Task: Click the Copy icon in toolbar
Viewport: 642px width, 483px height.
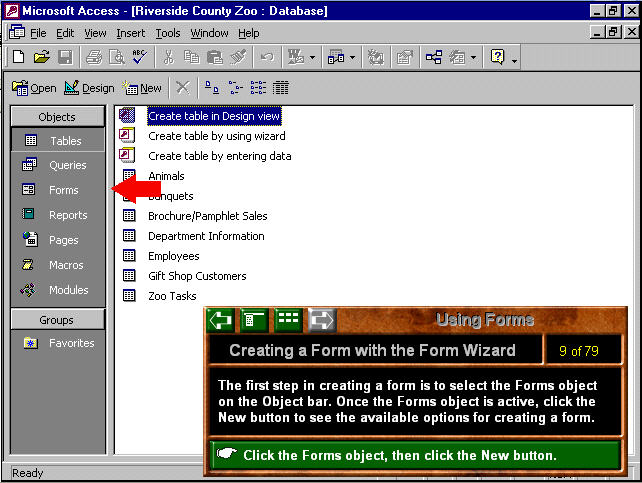Action: pyautogui.click(x=191, y=56)
